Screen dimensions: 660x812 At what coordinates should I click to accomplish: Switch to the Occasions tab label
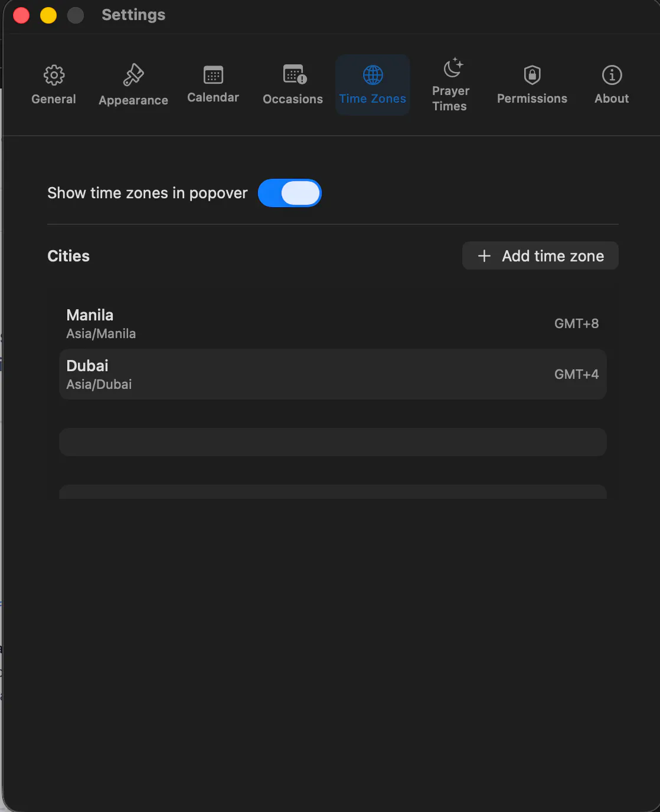click(x=293, y=99)
